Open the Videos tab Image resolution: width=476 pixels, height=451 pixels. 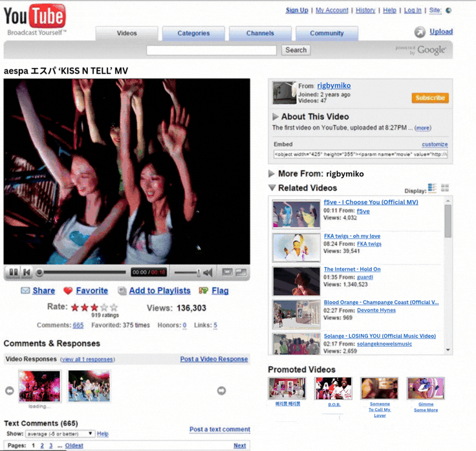click(x=127, y=34)
